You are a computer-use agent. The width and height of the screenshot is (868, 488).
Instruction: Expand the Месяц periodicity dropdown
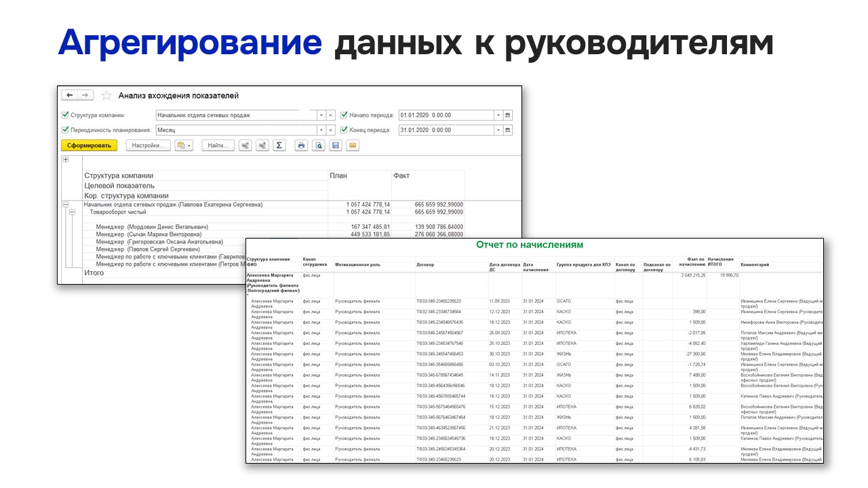tap(321, 130)
